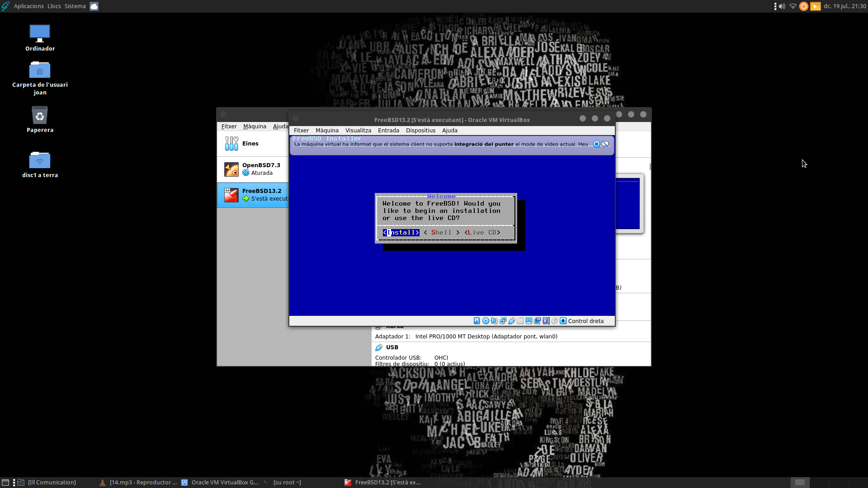Viewport: 868px width, 488px height.
Task: Select the Install button in installer
Action: (x=401, y=233)
